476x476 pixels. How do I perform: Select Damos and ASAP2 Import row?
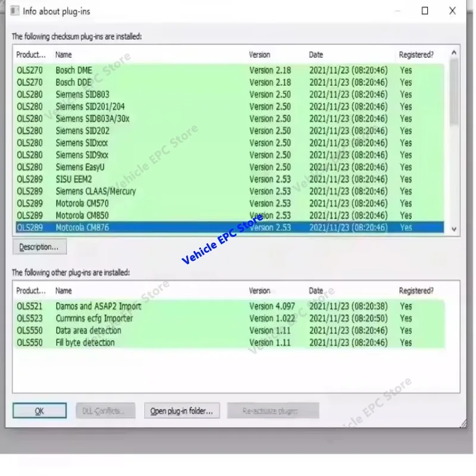[x=230, y=306]
